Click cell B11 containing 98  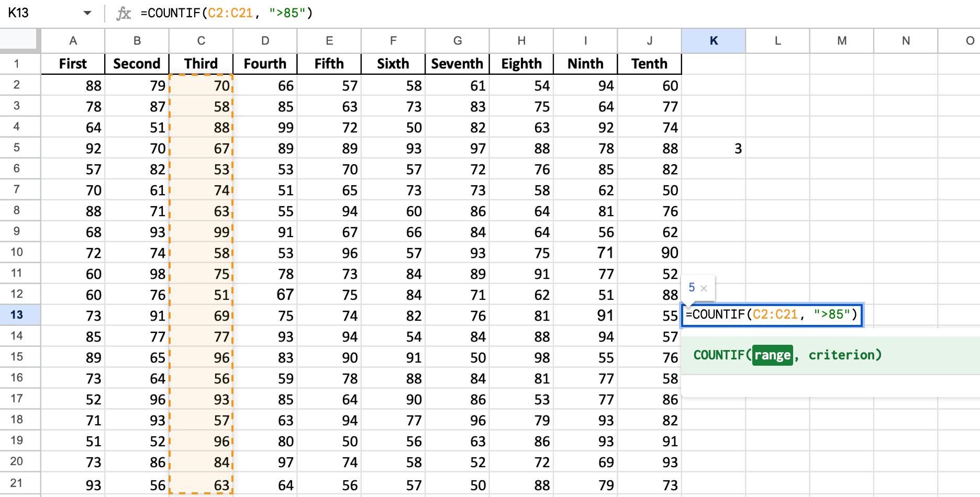click(137, 274)
